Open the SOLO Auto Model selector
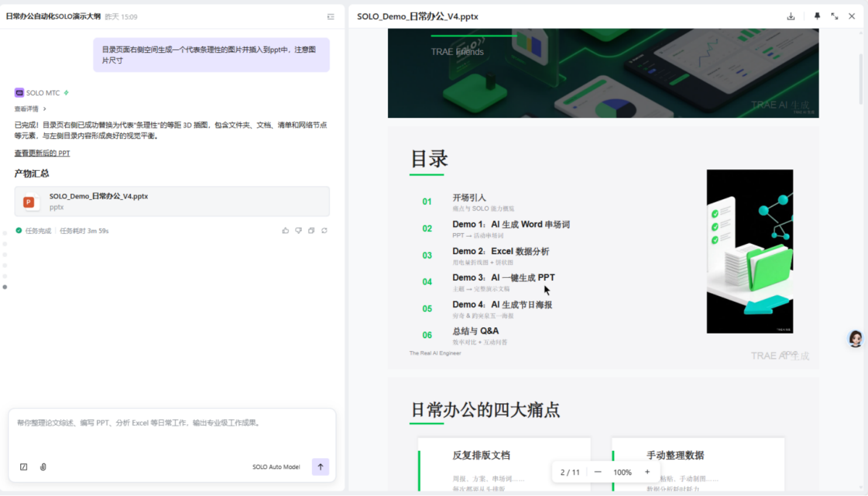This screenshot has width=868, height=496. pos(276,467)
